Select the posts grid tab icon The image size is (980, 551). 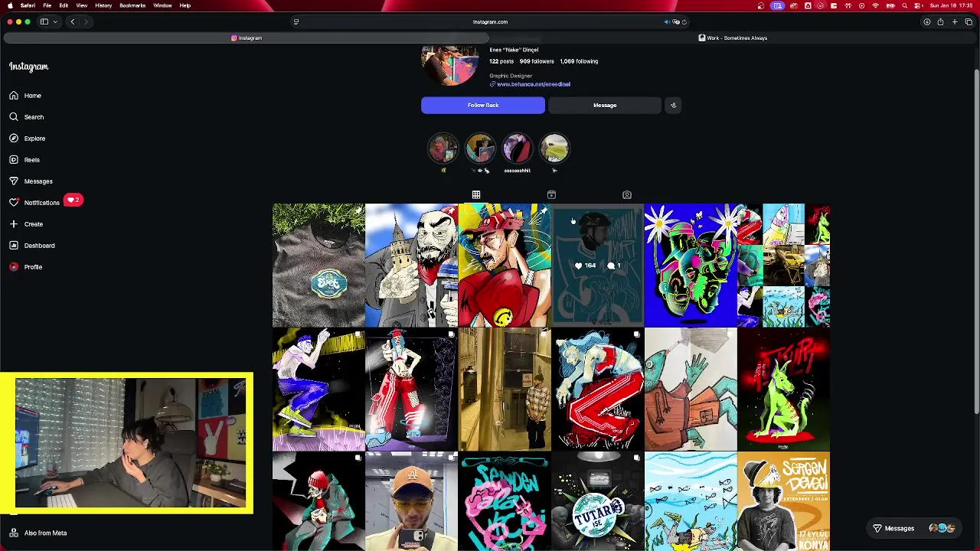click(x=476, y=195)
